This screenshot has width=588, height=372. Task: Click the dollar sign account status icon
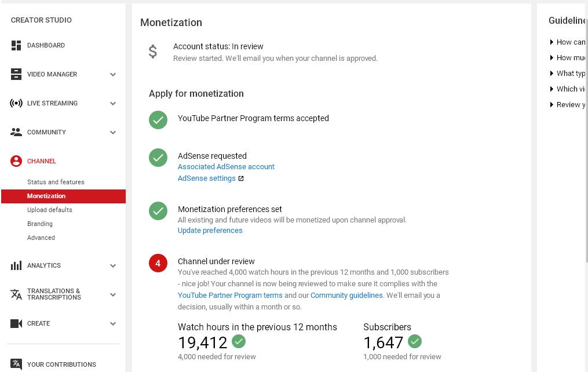(152, 52)
